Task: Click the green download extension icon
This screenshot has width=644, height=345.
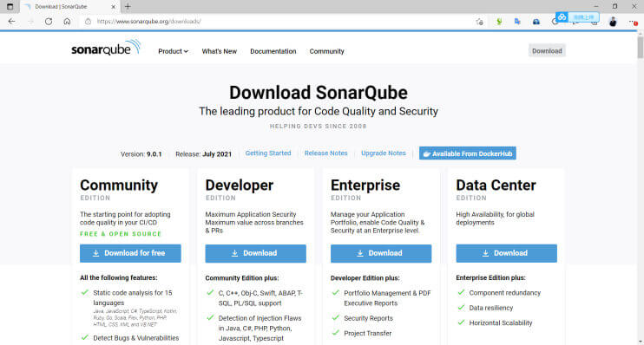Action: pyautogui.click(x=499, y=22)
